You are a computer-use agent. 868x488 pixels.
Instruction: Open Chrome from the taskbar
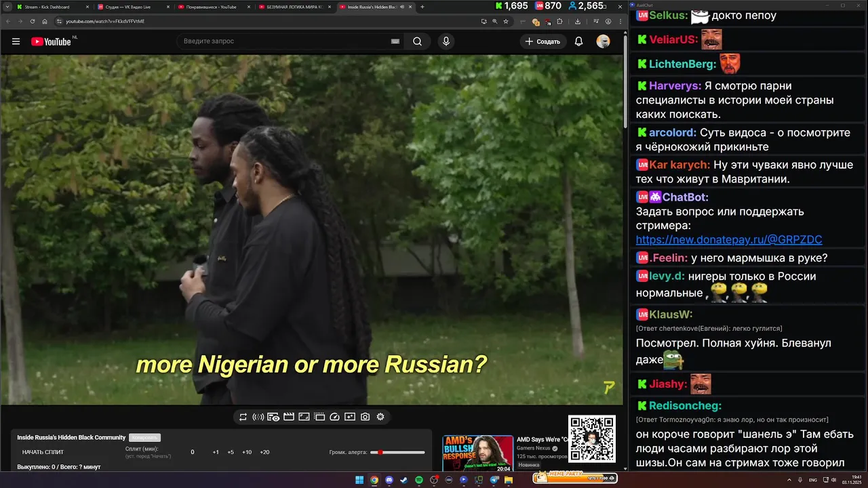pos(374,480)
